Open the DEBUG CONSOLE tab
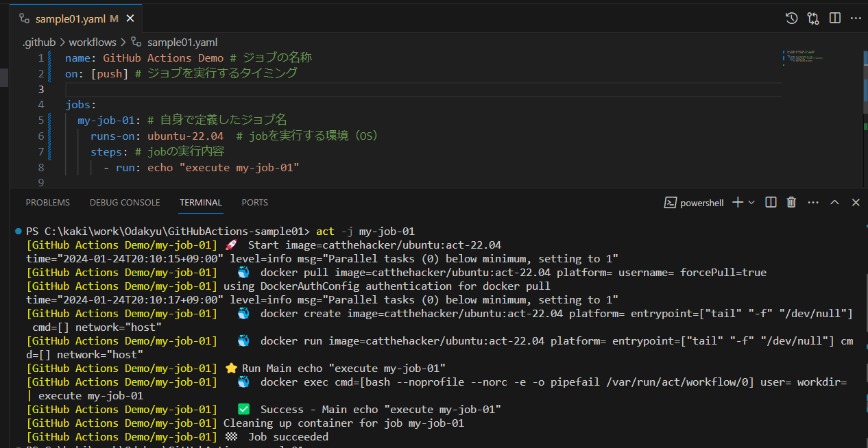Viewport: 868px width, 448px height. (x=125, y=203)
